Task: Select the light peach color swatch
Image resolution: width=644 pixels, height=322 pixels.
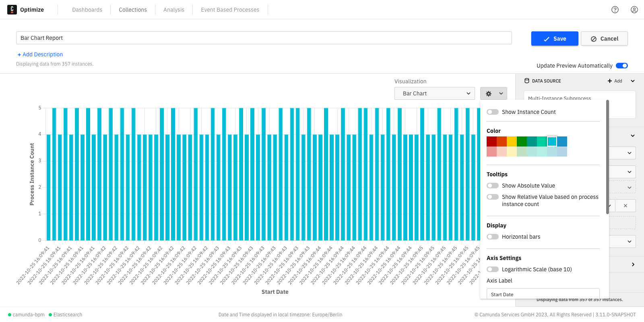Action: coord(502,151)
